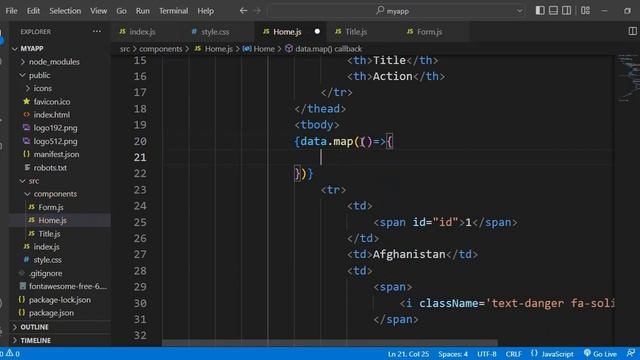Screen dimensions: 640x360
Task: Open Explorer more actions ellipsis
Action: click(x=97, y=31)
